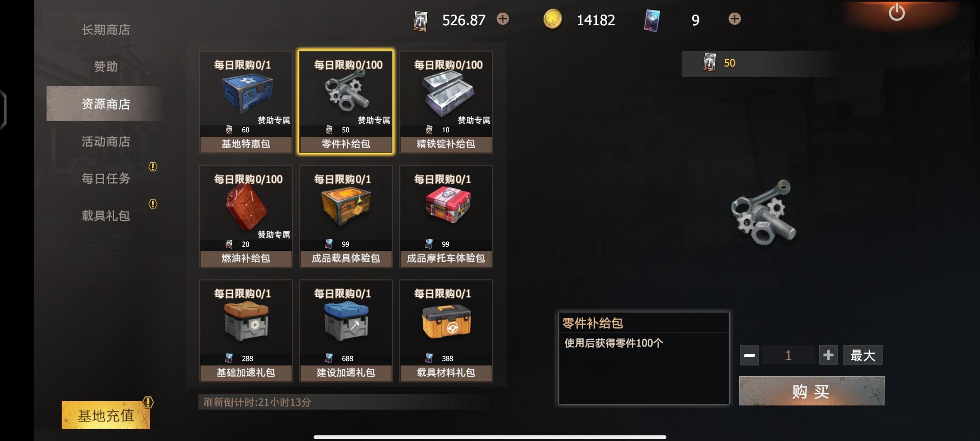Select the 成品摩托车体验包 pink crate

click(x=446, y=216)
